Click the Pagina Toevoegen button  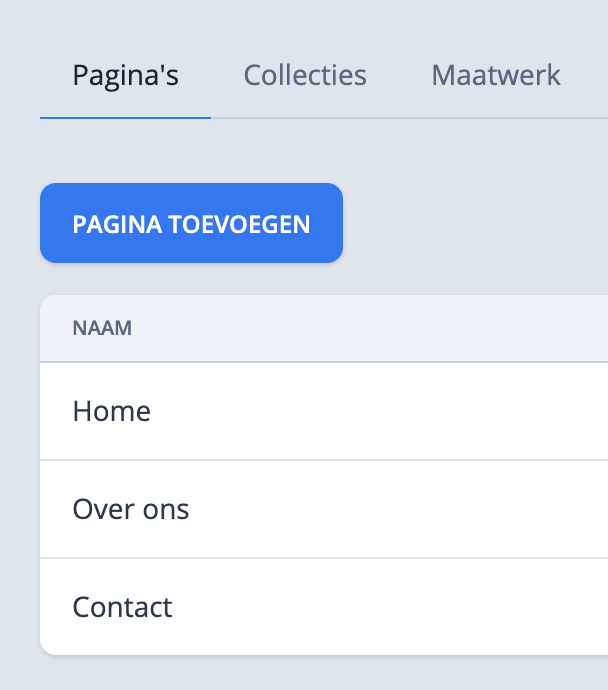click(x=191, y=223)
